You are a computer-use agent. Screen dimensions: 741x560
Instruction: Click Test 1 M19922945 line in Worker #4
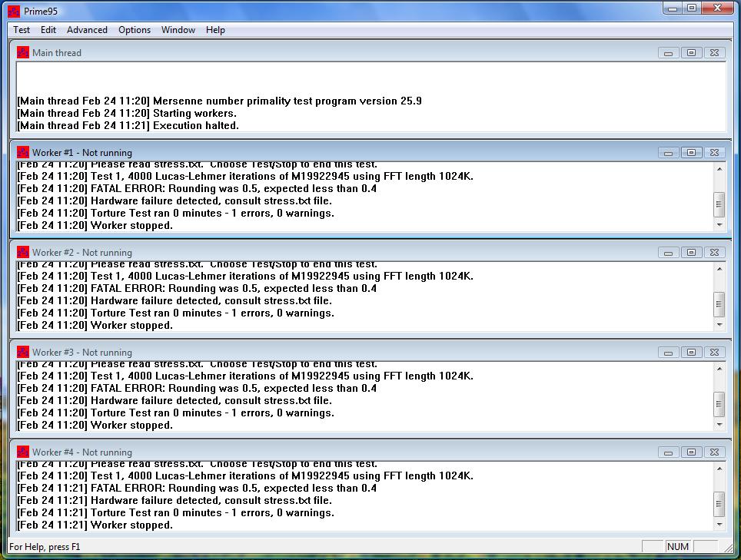coord(245,476)
